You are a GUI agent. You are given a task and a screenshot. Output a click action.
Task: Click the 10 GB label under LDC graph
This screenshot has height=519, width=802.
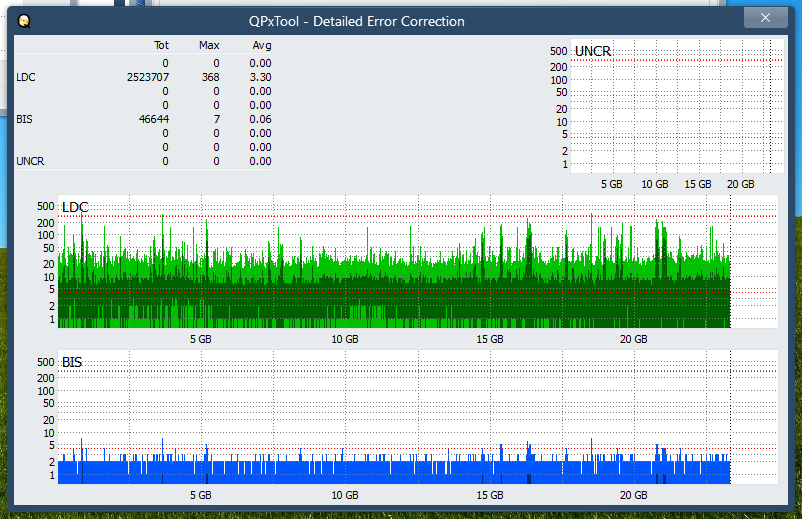click(345, 339)
